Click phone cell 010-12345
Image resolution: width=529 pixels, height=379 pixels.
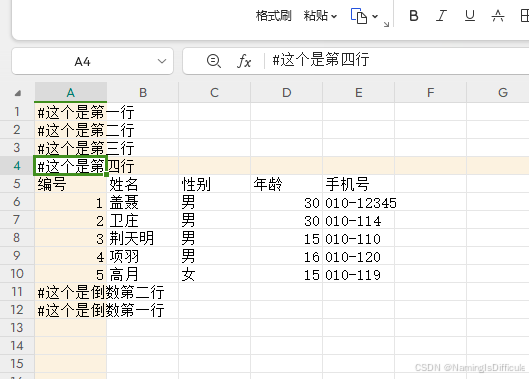[x=359, y=202]
